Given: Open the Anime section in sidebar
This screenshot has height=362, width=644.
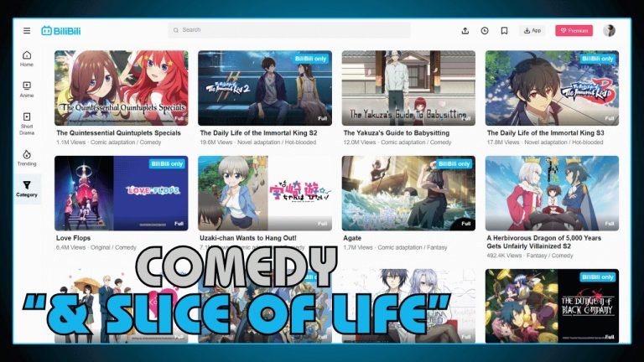Looking at the screenshot, I should click(x=27, y=89).
